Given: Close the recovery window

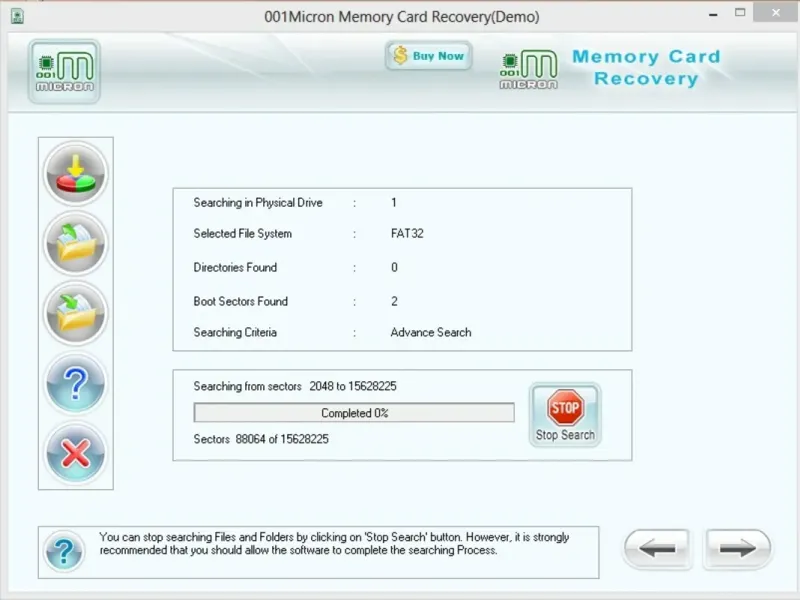Looking at the screenshot, I should 776,12.
